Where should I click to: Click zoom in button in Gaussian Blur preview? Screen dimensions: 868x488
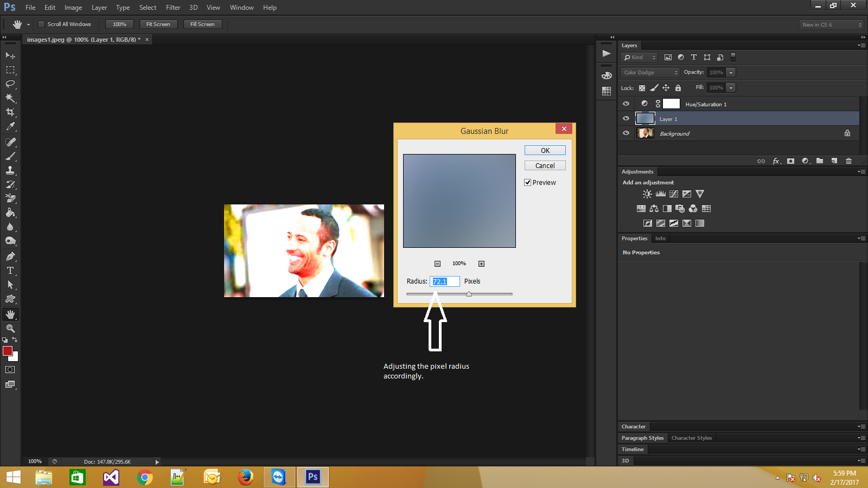click(x=481, y=264)
